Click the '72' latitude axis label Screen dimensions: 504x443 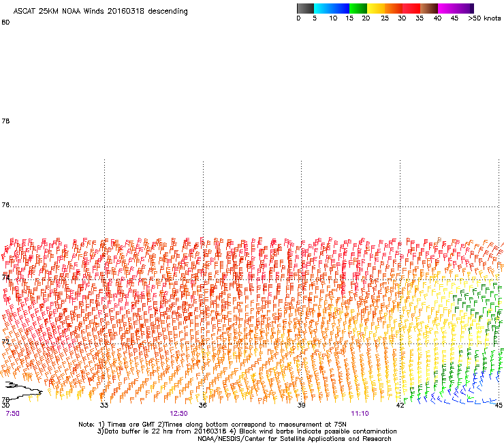[x=5, y=341]
